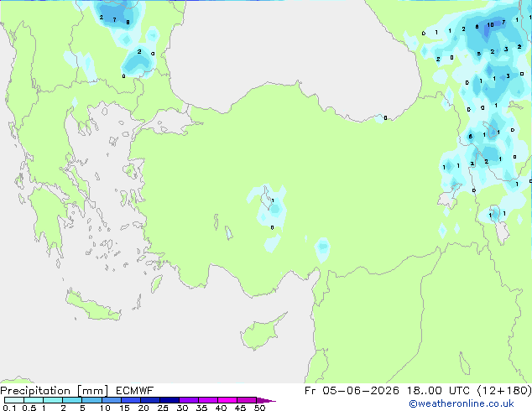The width and height of the screenshot is (532, 411).
Task: Click the "Precipitation [mm]" title text
Action: point(54,391)
